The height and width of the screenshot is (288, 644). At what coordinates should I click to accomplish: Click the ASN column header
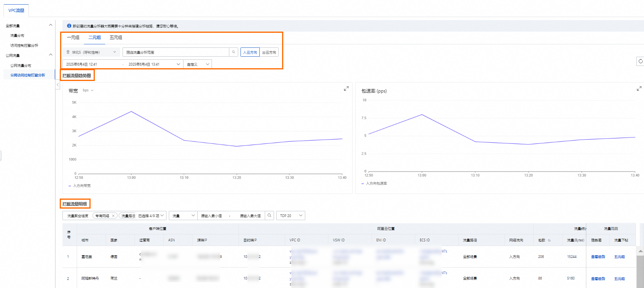click(172, 240)
